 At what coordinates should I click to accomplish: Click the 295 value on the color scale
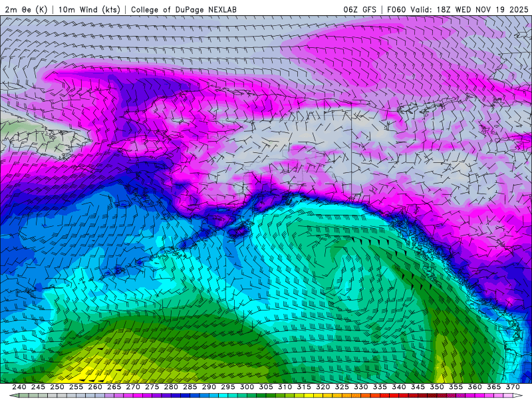pos(228,387)
